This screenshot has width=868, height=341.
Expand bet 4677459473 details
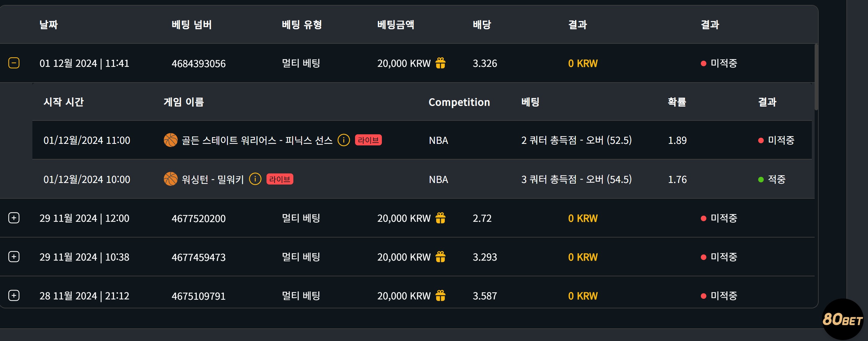14,257
